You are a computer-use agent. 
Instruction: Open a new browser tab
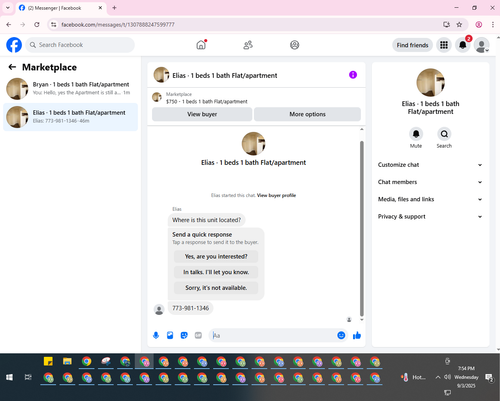click(x=114, y=8)
